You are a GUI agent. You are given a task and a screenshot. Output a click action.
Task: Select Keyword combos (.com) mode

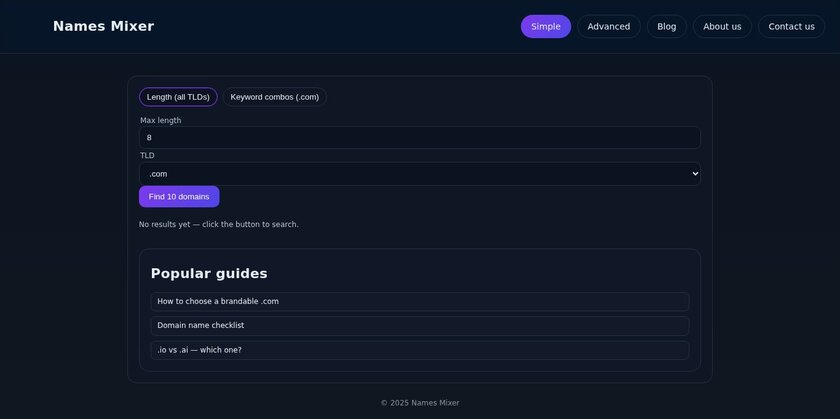pos(274,97)
